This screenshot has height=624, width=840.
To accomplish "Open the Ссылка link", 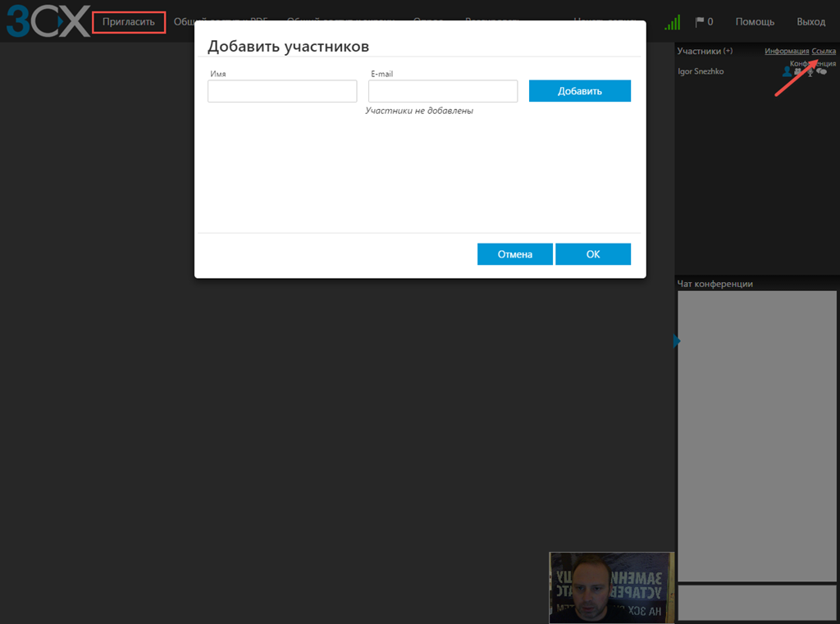I will click(x=824, y=51).
